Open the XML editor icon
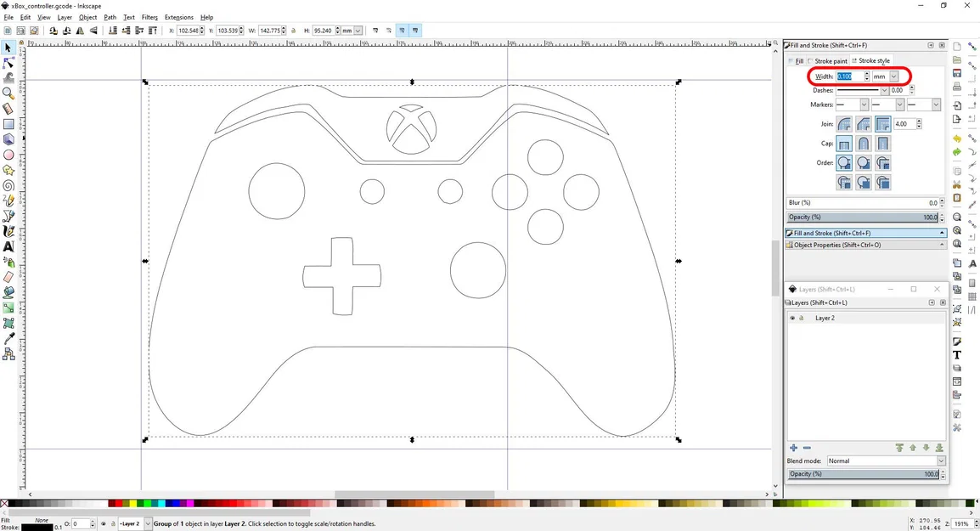The image size is (980, 531). point(957,381)
